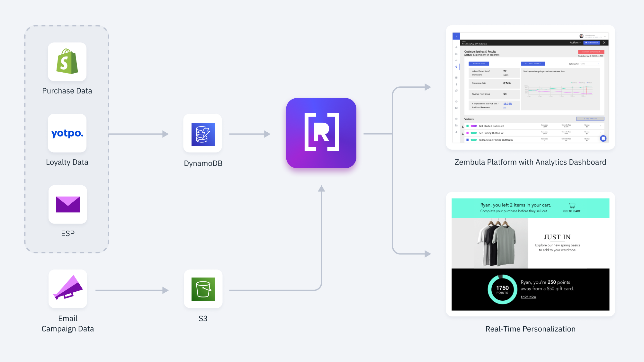Click the central Zembula [R] logo

tap(321, 133)
